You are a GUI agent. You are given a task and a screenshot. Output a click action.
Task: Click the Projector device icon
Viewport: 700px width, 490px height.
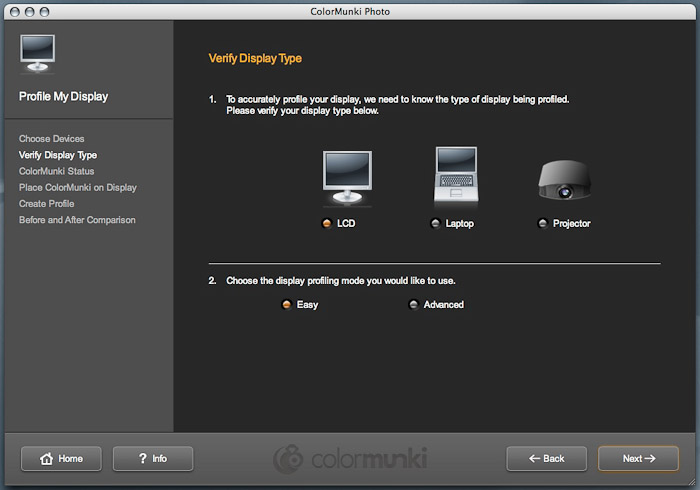point(564,180)
